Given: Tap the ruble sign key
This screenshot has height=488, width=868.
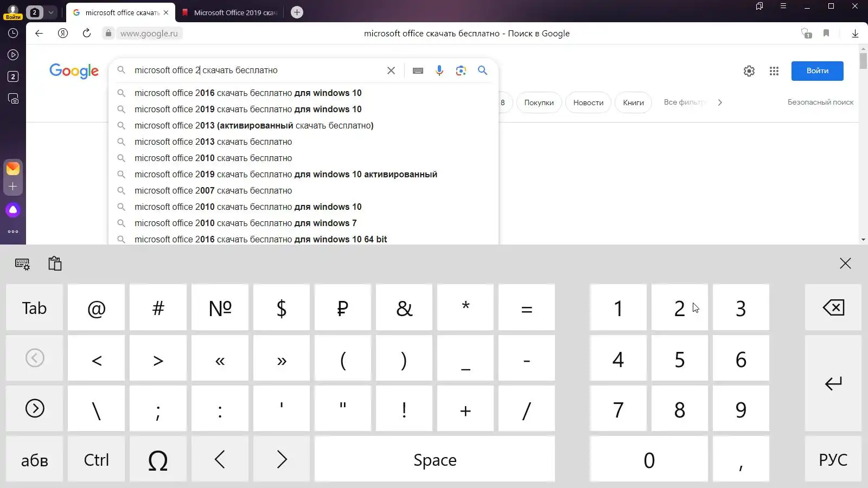Looking at the screenshot, I should [342, 307].
